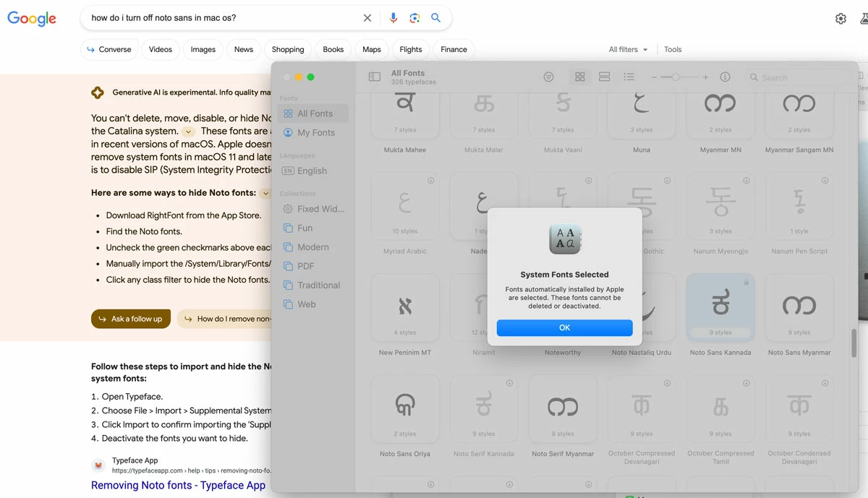This screenshot has height=498, width=868.
Task: Click download icon on Noto Serif Kannada card
Action: coord(509,383)
